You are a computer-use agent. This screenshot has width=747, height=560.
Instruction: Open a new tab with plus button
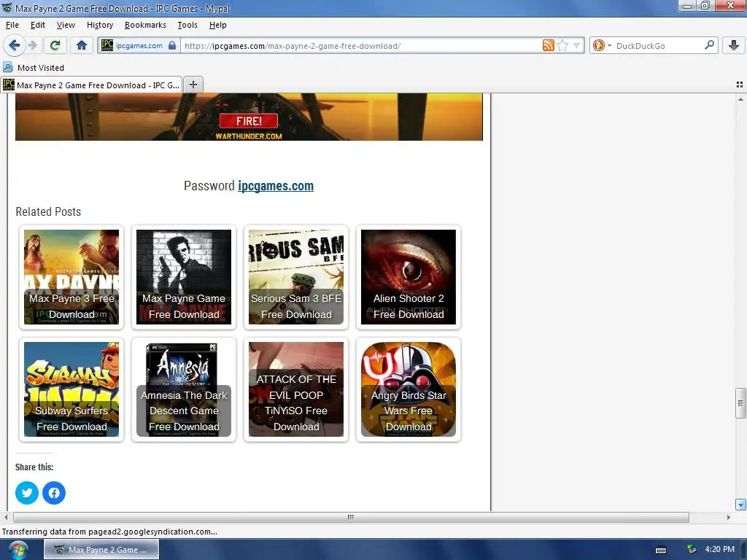(x=193, y=85)
